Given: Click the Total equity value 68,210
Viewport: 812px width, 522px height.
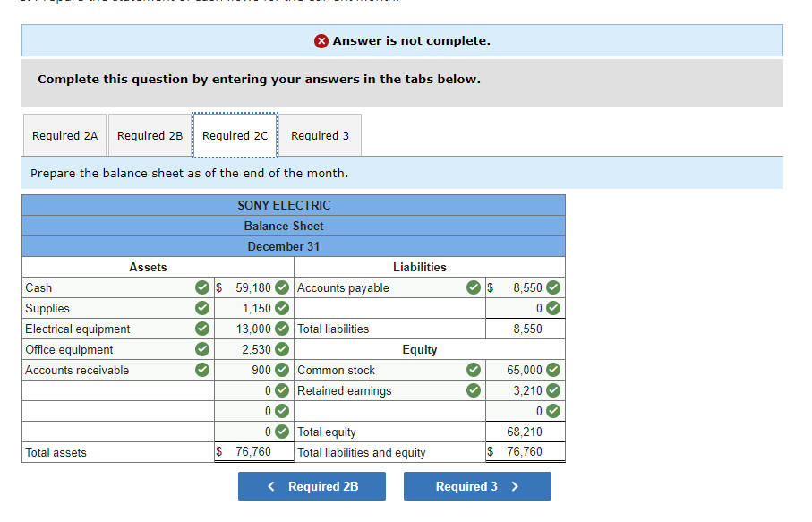Looking at the screenshot, I should pos(525,432).
